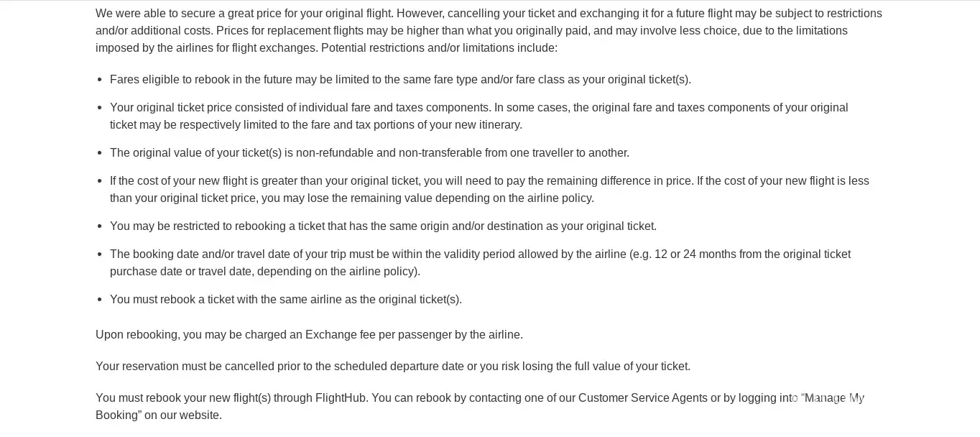Click 'Potential restrictions and/or limitations include:' text
This screenshot has width=980, height=437.
(439, 48)
